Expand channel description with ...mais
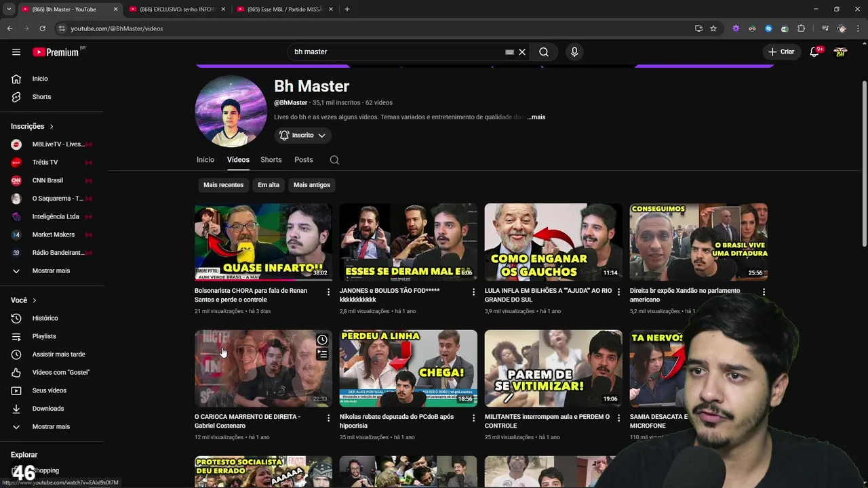 click(x=536, y=117)
